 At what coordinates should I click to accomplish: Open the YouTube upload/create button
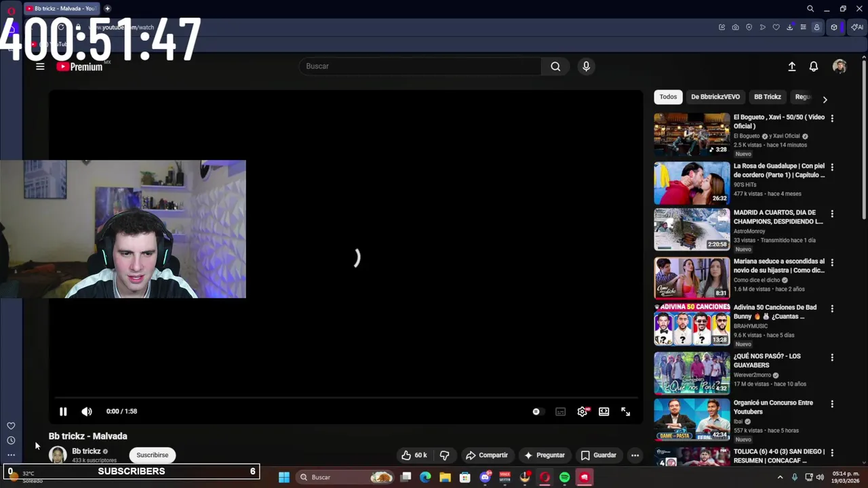pos(791,66)
